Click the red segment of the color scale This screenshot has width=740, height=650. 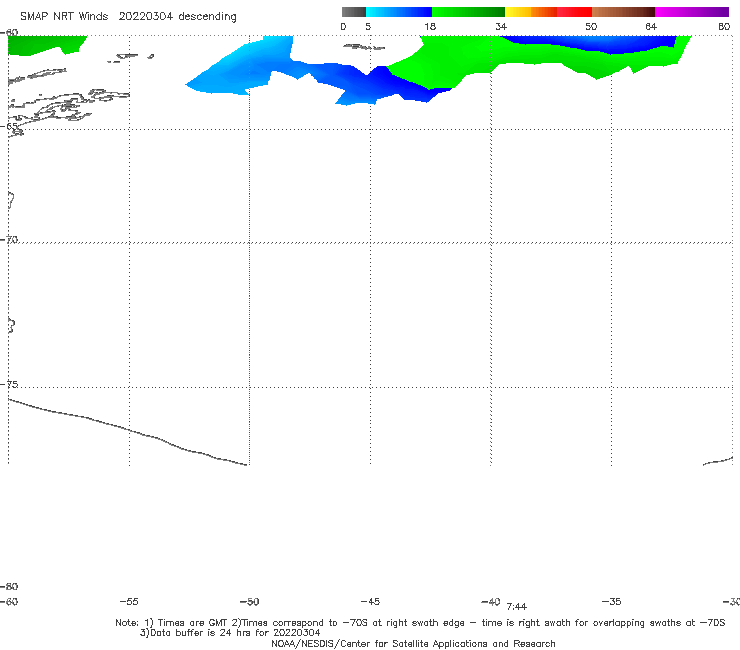pyautogui.click(x=574, y=12)
